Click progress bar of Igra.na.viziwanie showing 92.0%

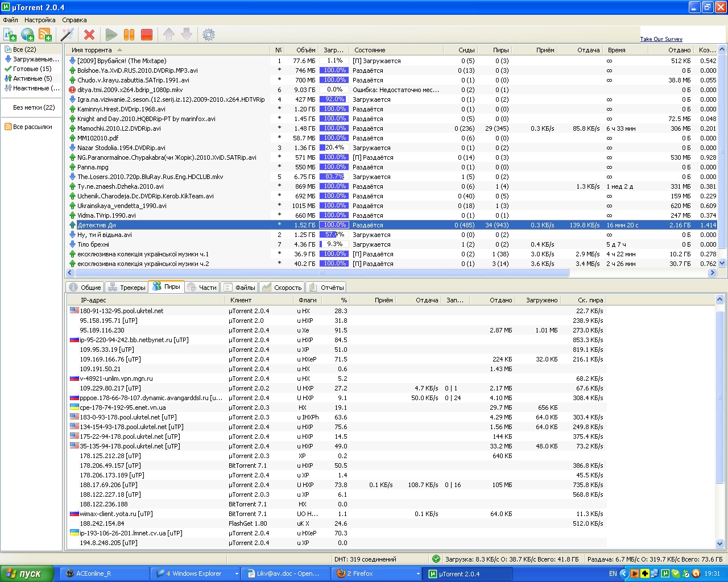334,99
